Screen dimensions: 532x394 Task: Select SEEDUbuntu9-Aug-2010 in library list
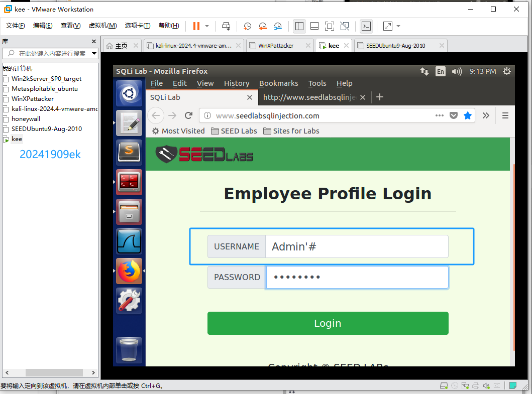tap(47, 129)
